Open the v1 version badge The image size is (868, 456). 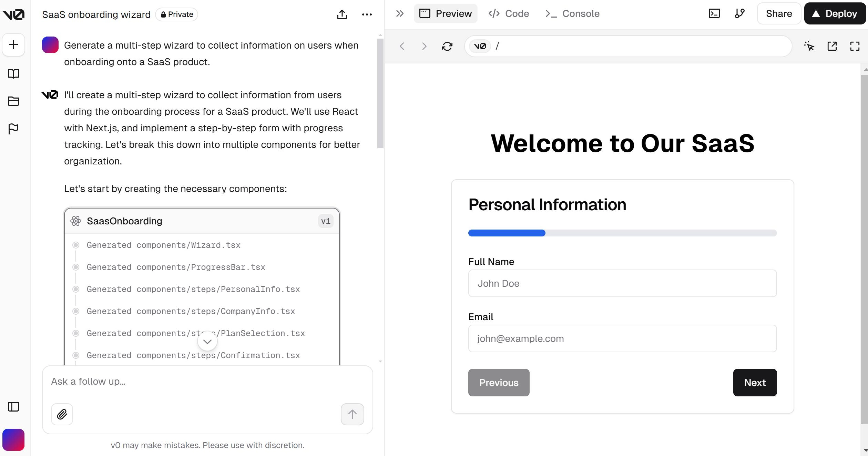pyautogui.click(x=326, y=221)
